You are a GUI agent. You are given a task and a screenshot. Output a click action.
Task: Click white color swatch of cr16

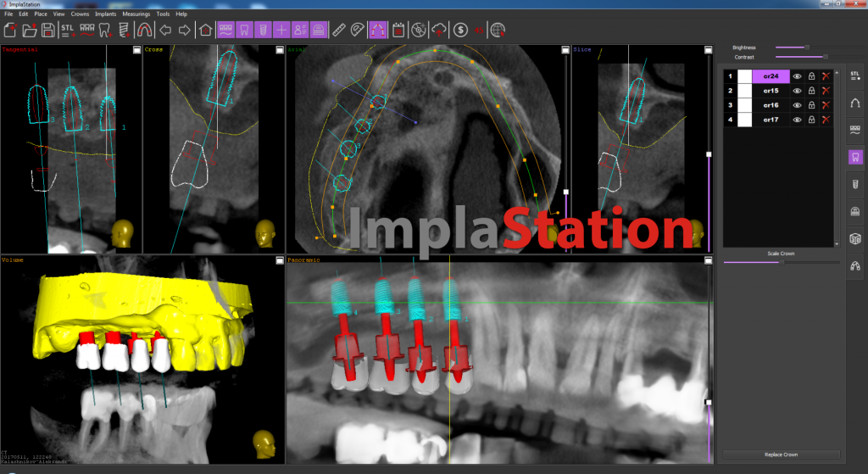744,105
